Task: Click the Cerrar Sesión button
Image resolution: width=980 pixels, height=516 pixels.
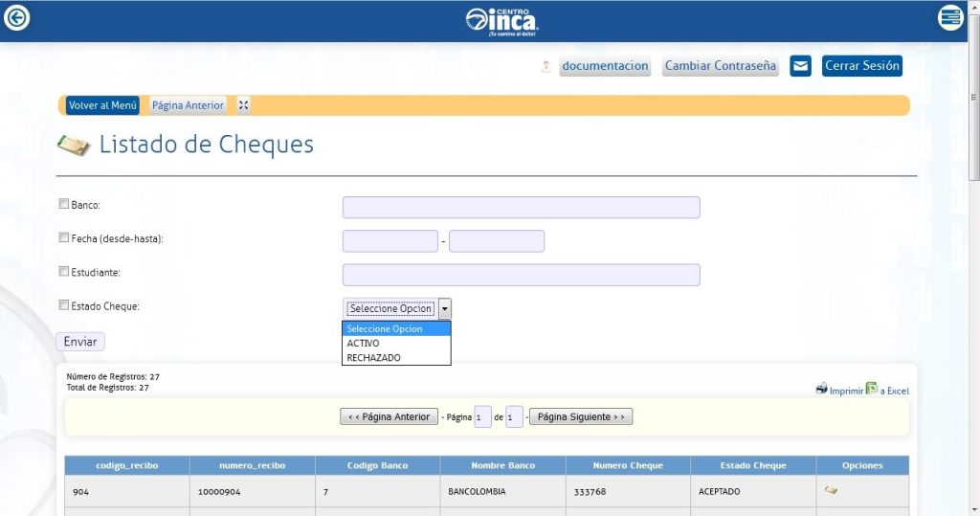Action: (861, 66)
